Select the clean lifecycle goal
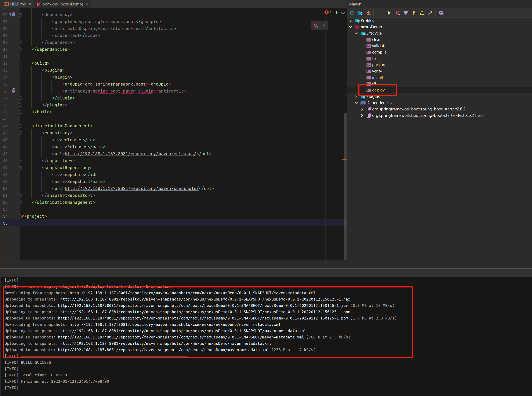 coord(377,40)
